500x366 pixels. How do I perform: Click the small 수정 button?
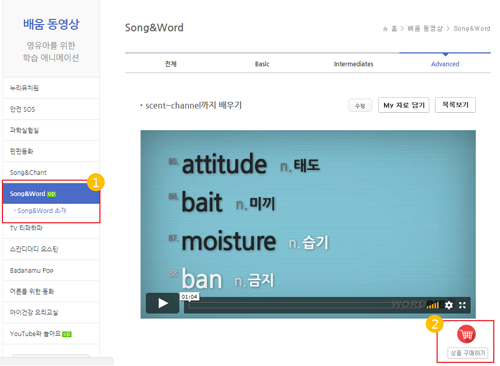tap(360, 106)
